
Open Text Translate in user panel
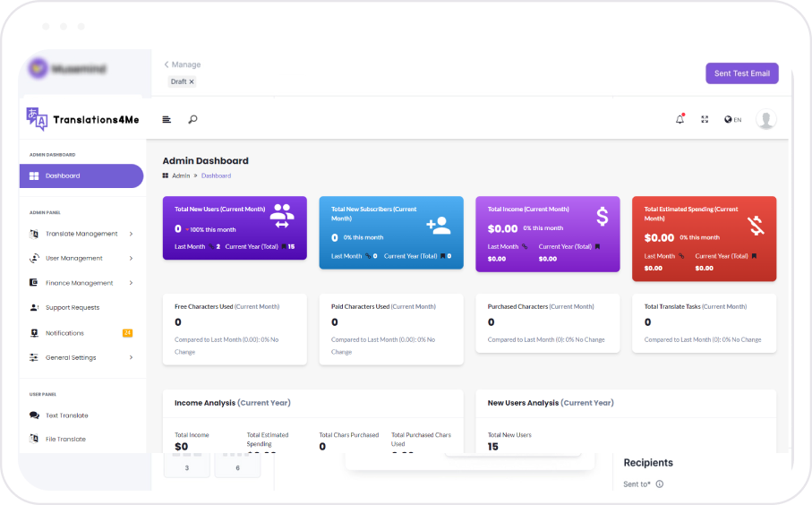click(x=66, y=415)
